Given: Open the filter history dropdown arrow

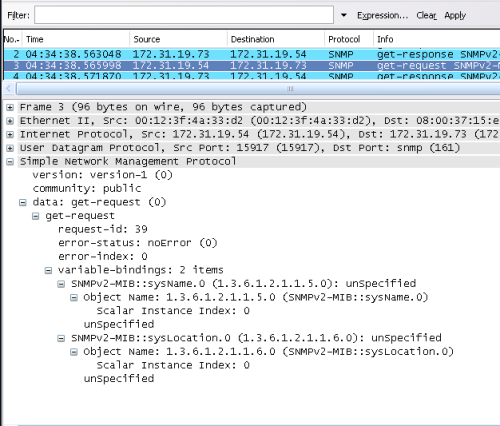Looking at the screenshot, I should (x=344, y=15).
